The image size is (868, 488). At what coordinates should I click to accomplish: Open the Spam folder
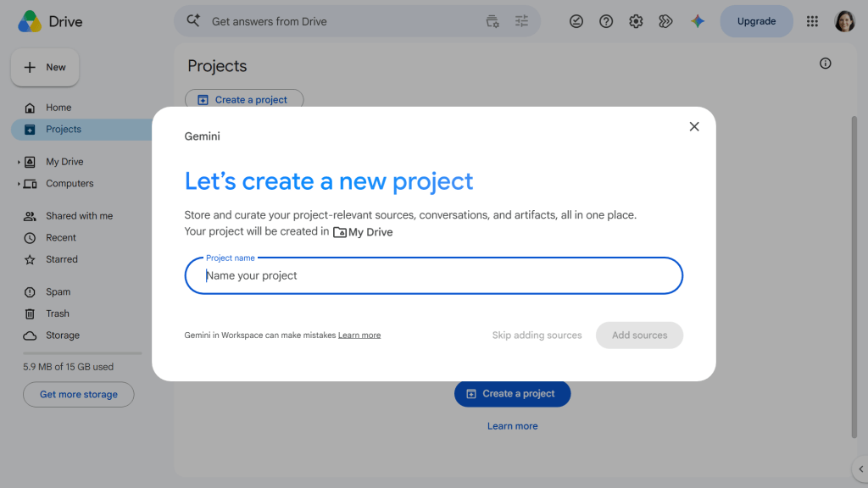58,292
